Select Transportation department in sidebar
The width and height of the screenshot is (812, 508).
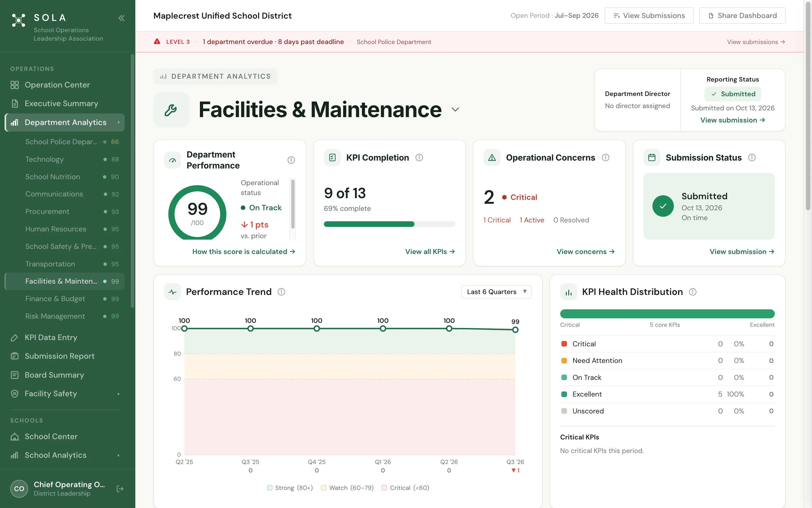[x=65, y=264]
